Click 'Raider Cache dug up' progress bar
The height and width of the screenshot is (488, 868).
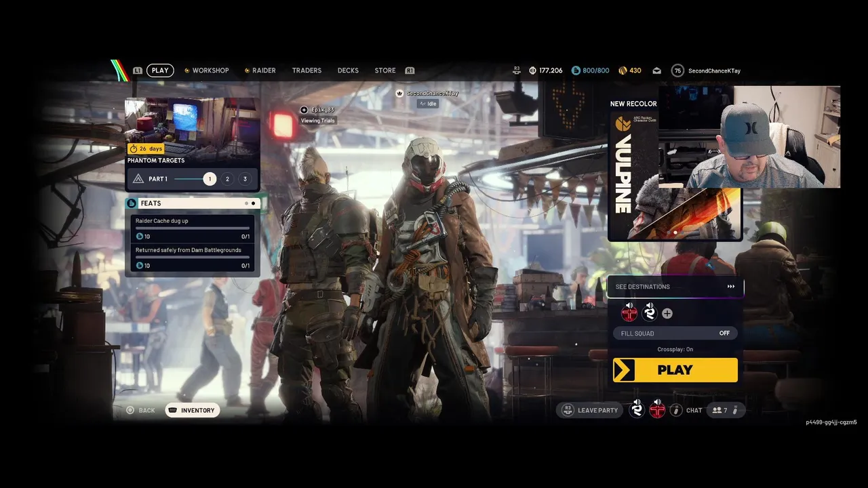tap(193, 228)
